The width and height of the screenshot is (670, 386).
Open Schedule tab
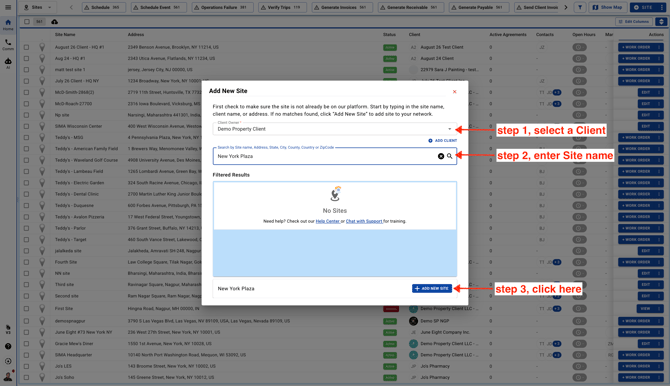(x=103, y=7)
